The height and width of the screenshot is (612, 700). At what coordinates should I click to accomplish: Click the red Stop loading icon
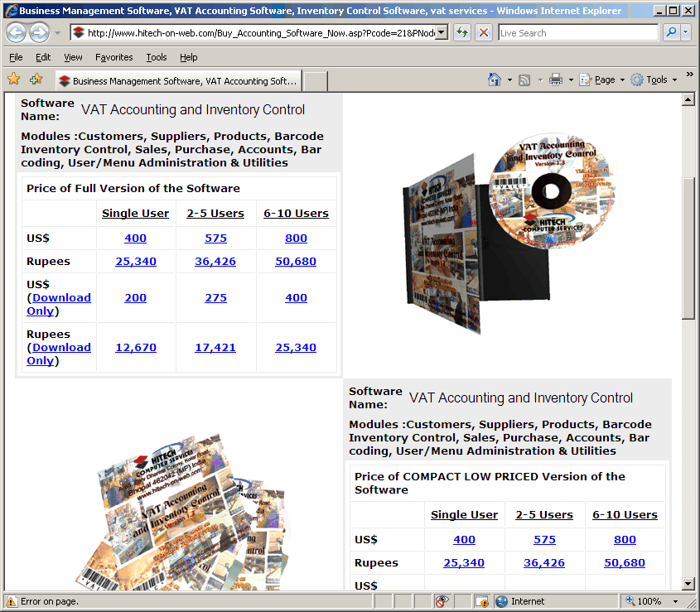coord(484,32)
